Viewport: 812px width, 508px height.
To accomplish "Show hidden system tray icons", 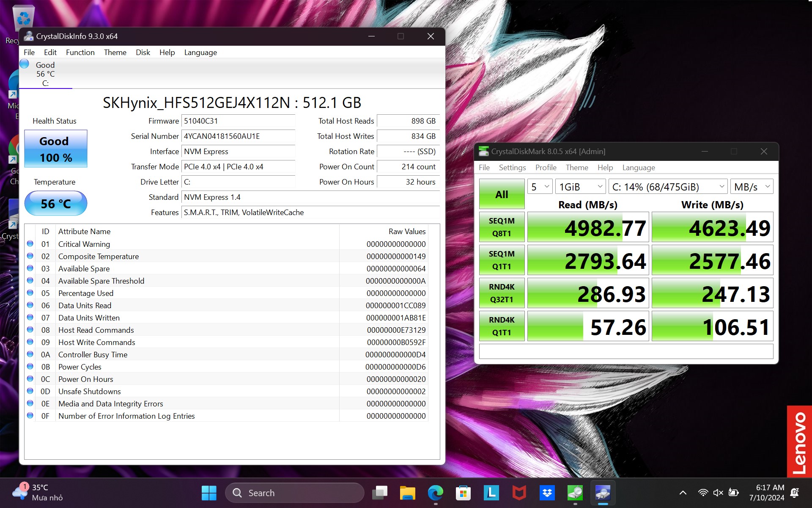I will click(x=683, y=493).
